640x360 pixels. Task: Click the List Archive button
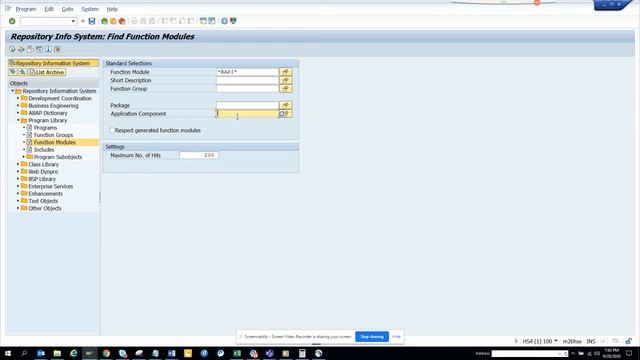(47, 72)
